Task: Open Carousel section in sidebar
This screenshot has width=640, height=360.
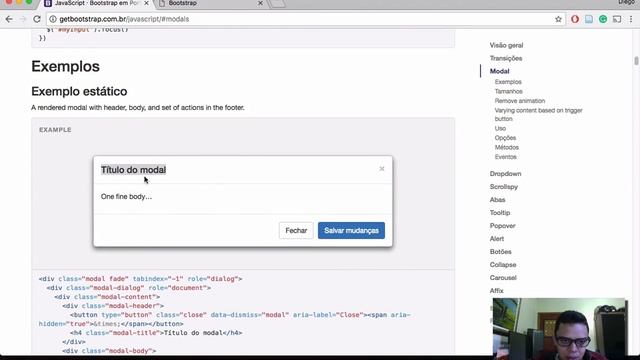Action: pos(503,278)
